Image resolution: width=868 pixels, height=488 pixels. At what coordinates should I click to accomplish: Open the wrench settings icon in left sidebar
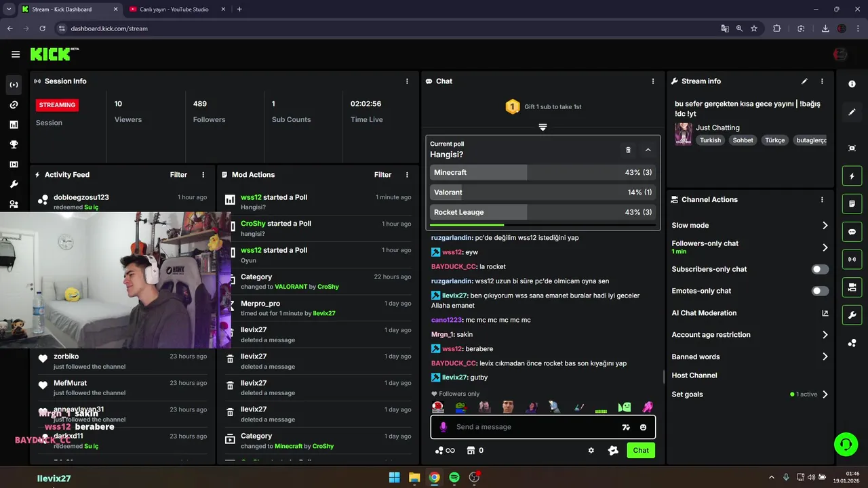14,184
